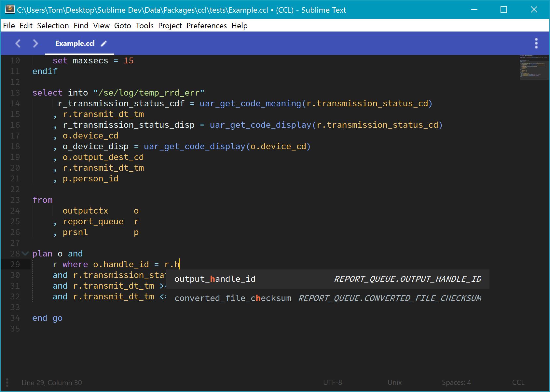Image resolution: width=550 pixels, height=392 pixels.
Task: Click o.output_dest_cd on line 19
Action: tap(103, 157)
